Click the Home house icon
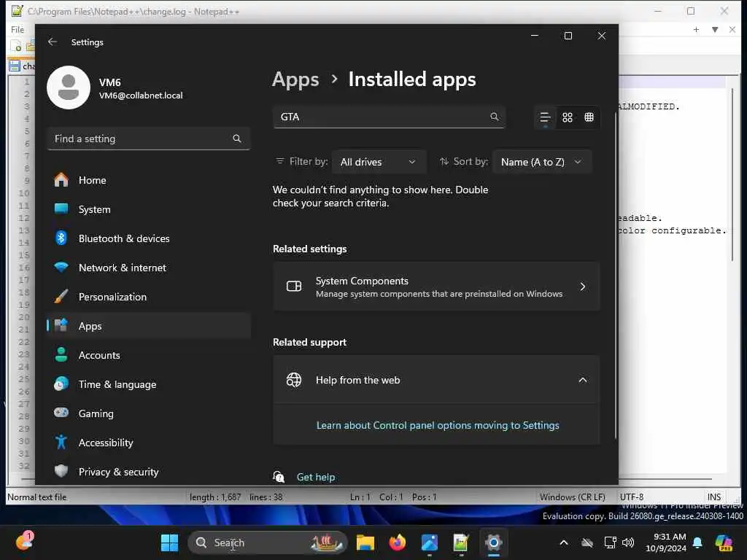 pos(61,180)
